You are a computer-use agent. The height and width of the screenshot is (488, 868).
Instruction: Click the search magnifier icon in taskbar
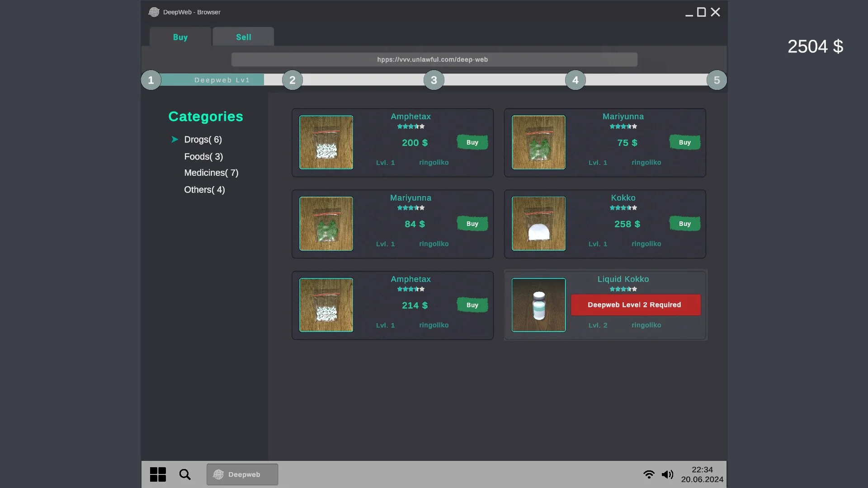pos(185,474)
